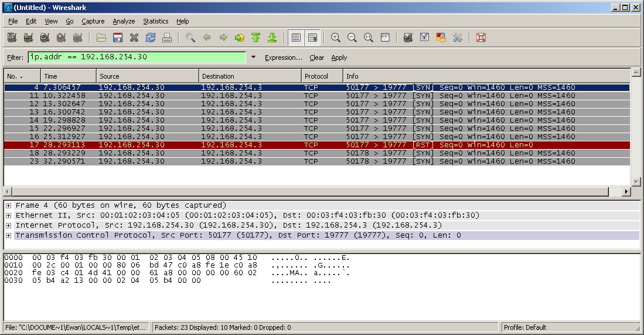The width and height of the screenshot is (644, 335).
Task: Restart the running capture
Action: tap(77, 38)
